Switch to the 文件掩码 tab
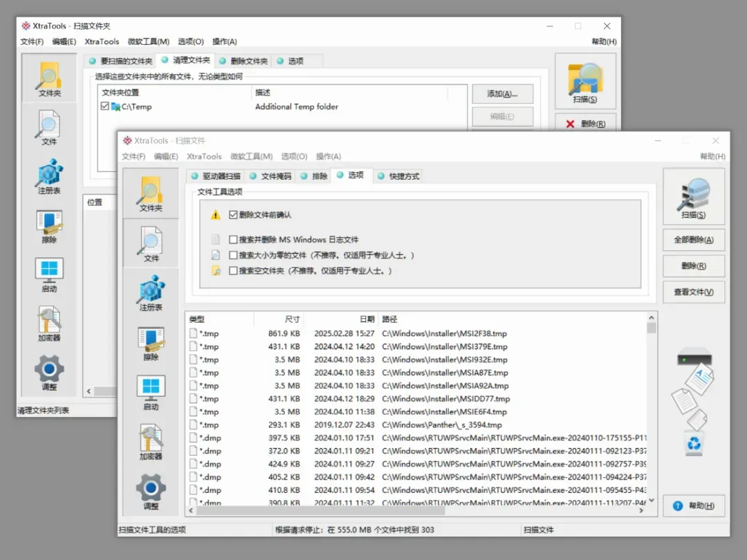This screenshot has height=560, width=747. pos(270,176)
